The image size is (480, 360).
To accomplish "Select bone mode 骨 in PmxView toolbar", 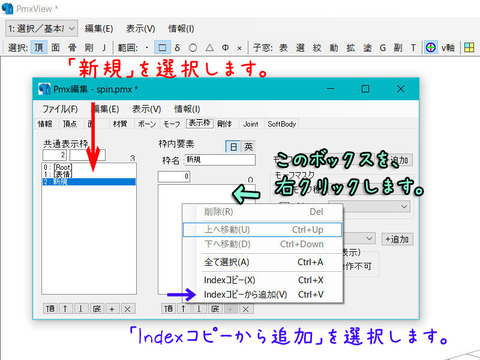I will pyautogui.click(x=72, y=48).
